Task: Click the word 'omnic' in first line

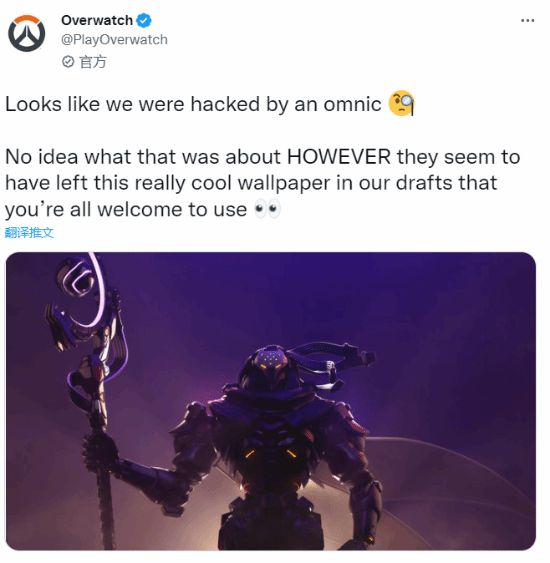Action: (x=352, y=104)
